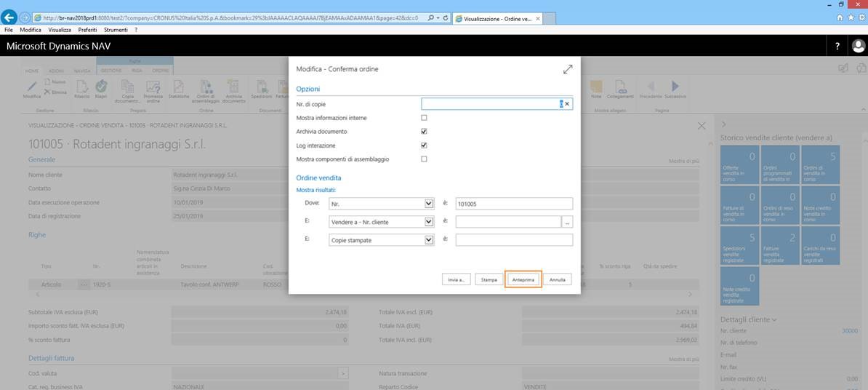The width and height of the screenshot is (868, 390).
Task: Close the Visualizzazione browser tab
Action: [x=538, y=18]
